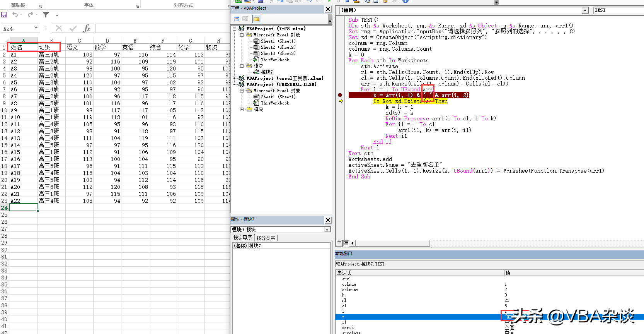This screenshot has height=334, width=644.
Task: Open VBA toolbar options dropdown arrow
Action: (x=497, y=2)
